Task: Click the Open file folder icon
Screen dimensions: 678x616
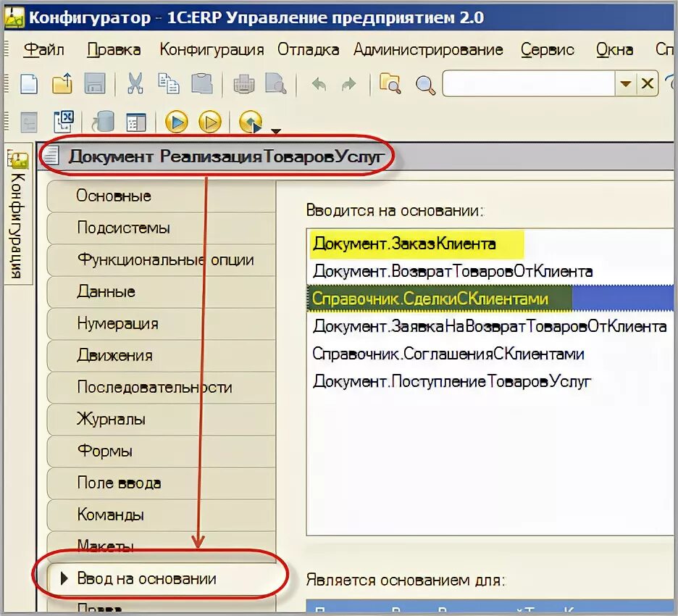Action: click(62, 83)
